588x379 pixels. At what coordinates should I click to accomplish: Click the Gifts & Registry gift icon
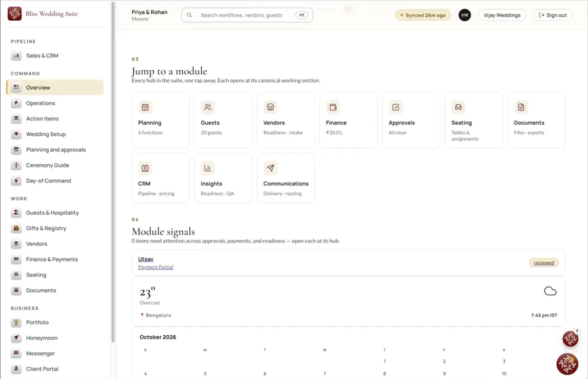[x=17, y=228]
